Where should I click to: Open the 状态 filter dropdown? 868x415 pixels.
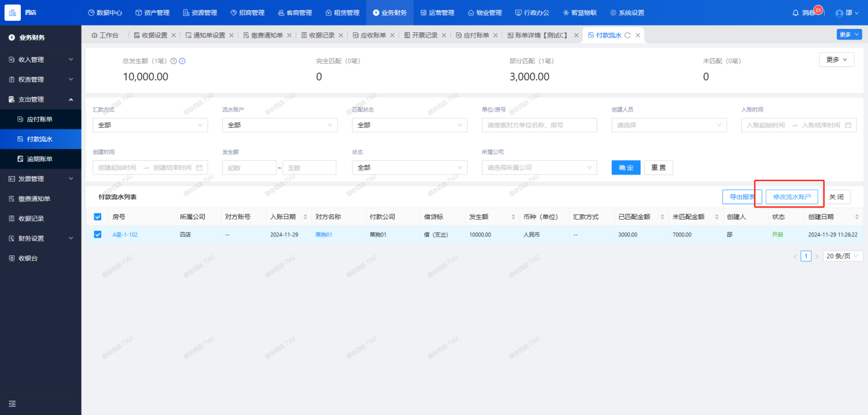click(409, 168)
